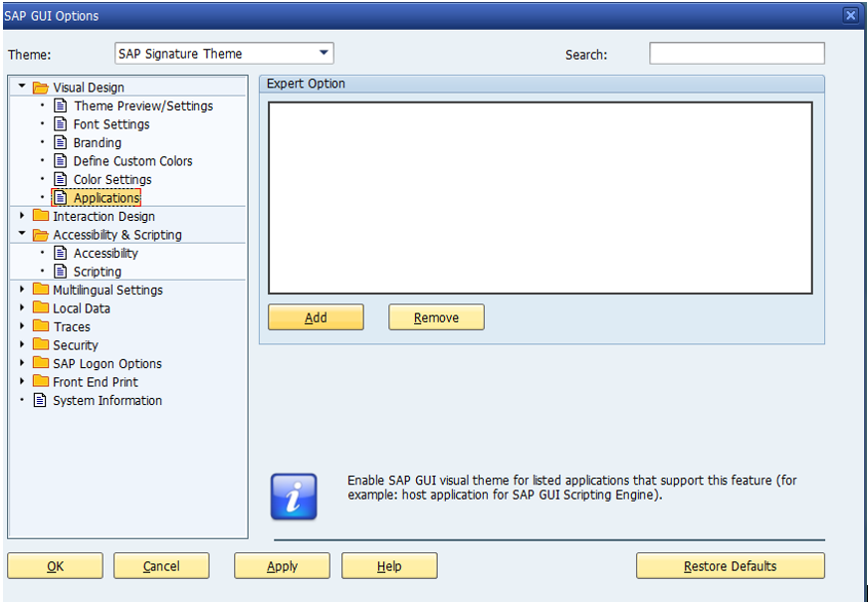This screenshot has height=602, width=868.
Task: Click the Traces folder label
Action: tap(72, 327)
